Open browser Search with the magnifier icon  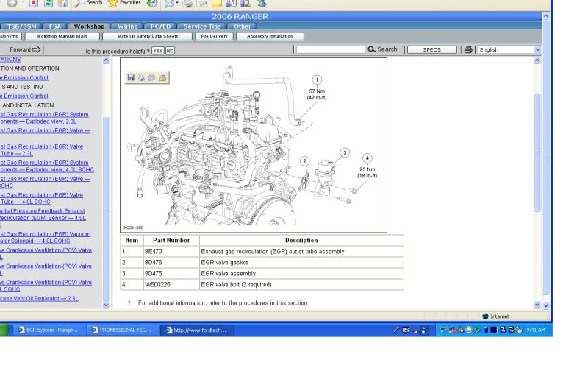[x=80, y=3]
